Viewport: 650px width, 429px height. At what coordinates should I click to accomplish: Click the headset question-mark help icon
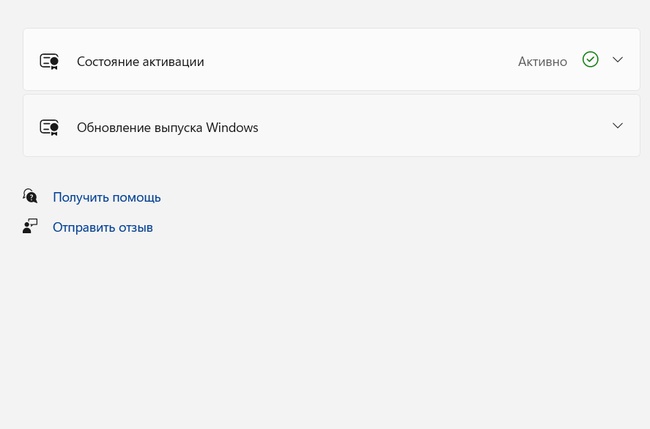click(x=30, y=196)
